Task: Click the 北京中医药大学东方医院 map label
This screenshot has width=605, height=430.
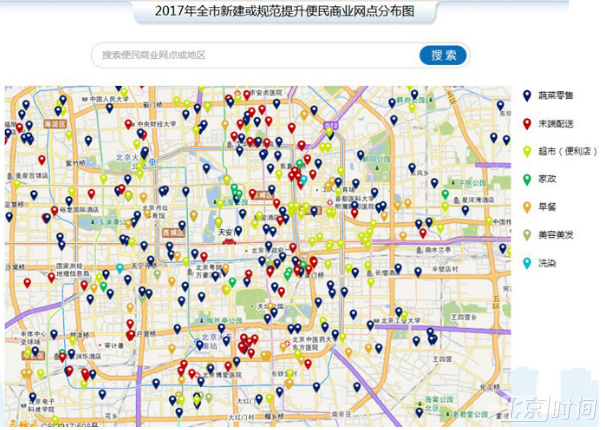Action: click(316, 346)
